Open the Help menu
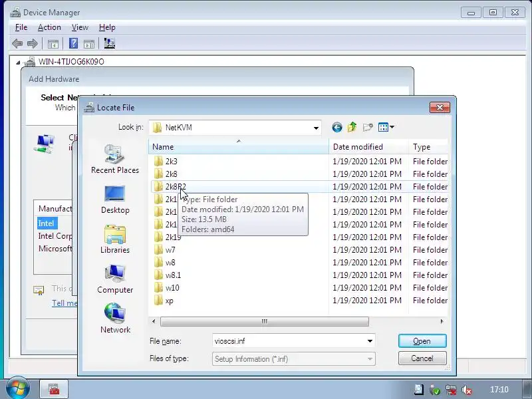The image size is (532, 399). [x=107, y=27]
